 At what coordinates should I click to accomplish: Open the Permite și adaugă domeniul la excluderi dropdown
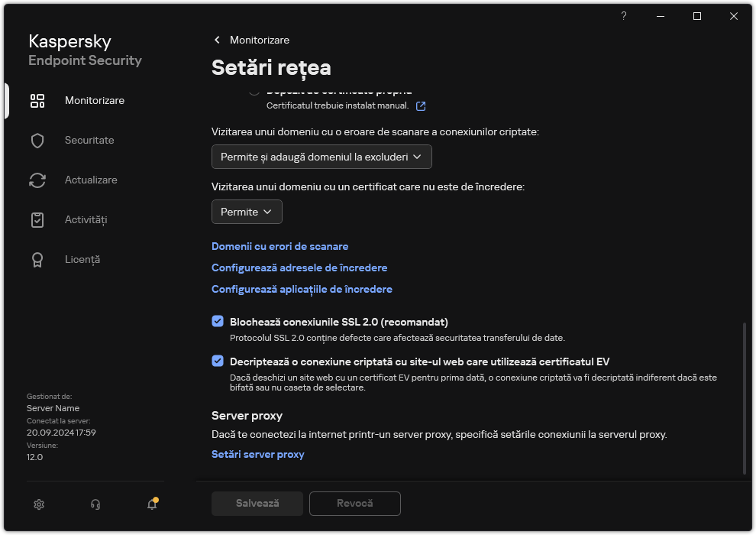321,156
